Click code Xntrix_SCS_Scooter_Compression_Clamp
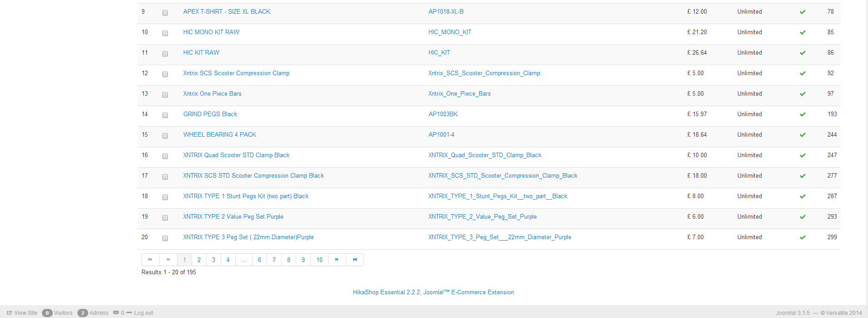This screenshot has width=868, height=318. click(484, 73)
